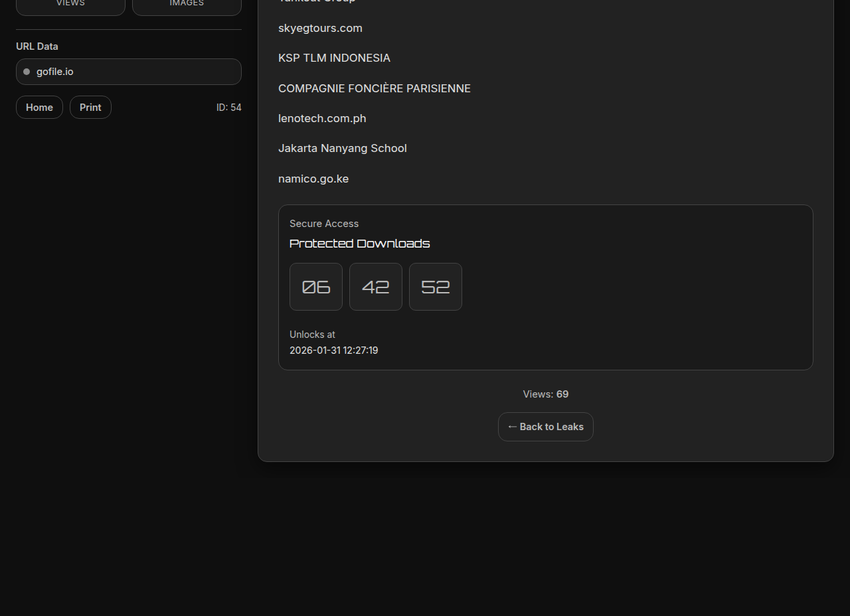
Task: Select the VIEWS stat box
Action: pos(70,5)
